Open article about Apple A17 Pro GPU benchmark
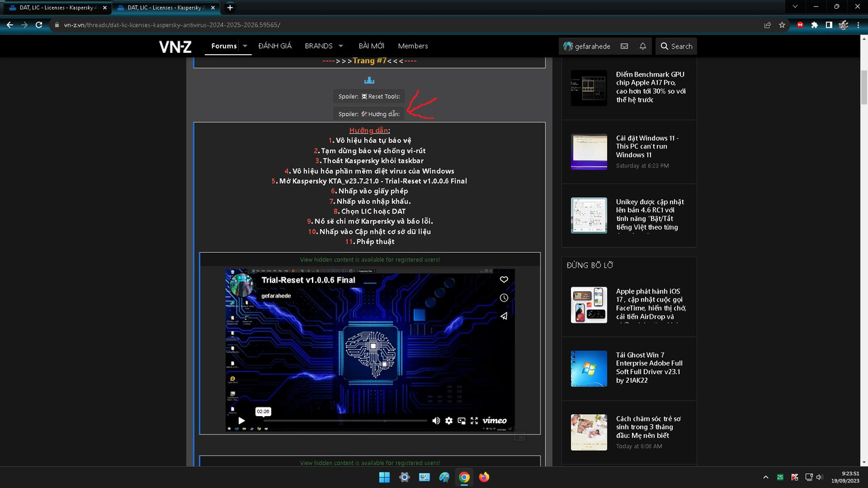Screen dimensions: 868x488 [x=651, y=87]
